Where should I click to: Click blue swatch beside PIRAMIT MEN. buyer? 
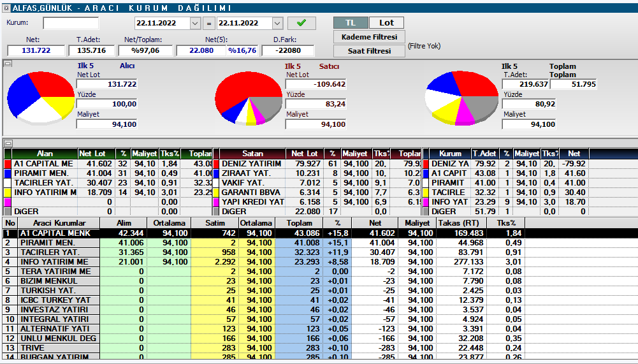(x=7, y=173)
